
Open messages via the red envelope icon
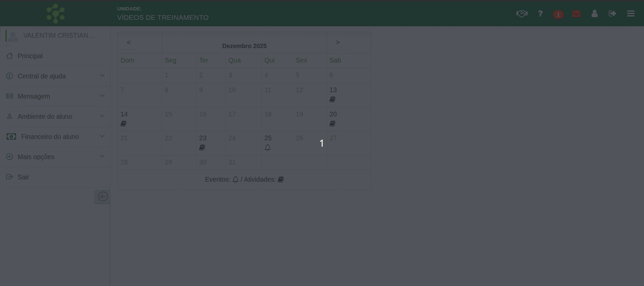[x=576, y=14]
